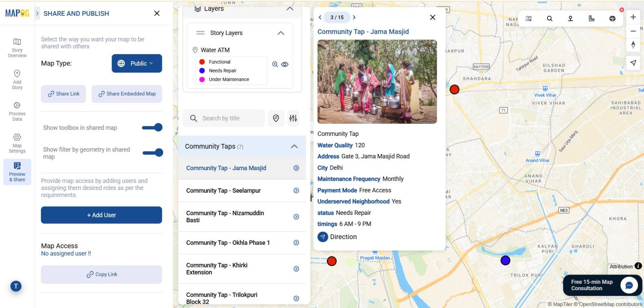Click the location pin filter icon
Screen dimensions: 644x308
pos(276,118)
